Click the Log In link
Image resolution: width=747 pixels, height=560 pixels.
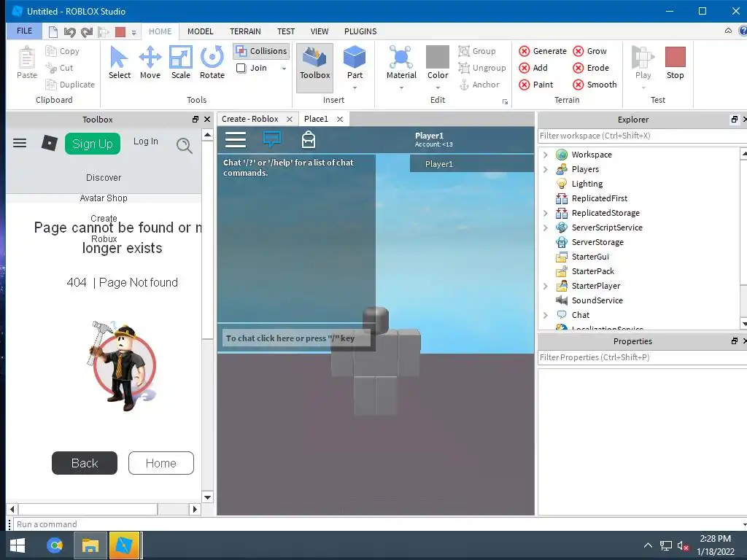pyautogui.click(x=145, y=141)
